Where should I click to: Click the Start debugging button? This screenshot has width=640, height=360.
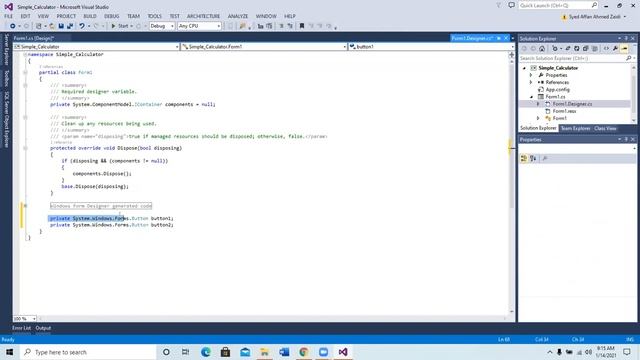pyautogui.click(x=120, y=26)
